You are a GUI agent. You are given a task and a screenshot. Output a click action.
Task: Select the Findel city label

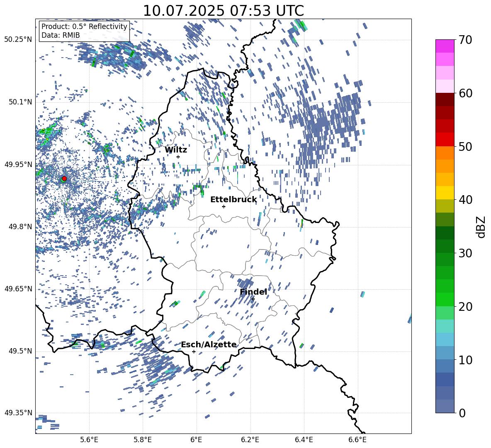pos(253,292)
